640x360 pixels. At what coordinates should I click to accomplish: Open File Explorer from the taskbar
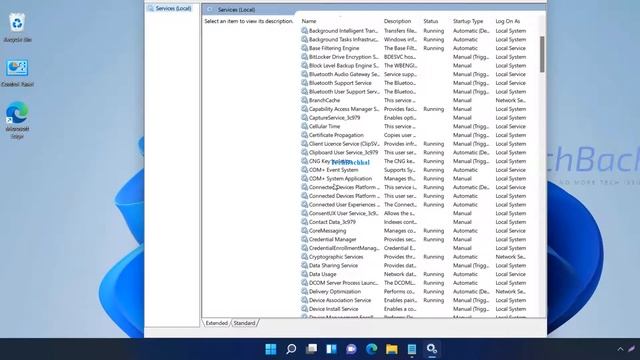pos(391,349)
